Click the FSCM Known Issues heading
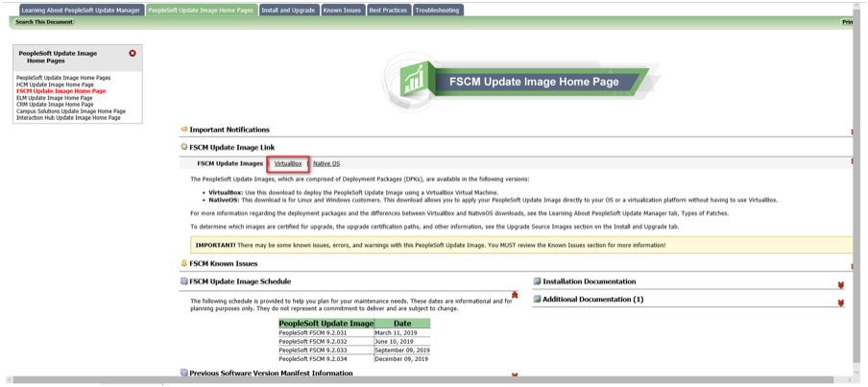 (x=224, y=263)
